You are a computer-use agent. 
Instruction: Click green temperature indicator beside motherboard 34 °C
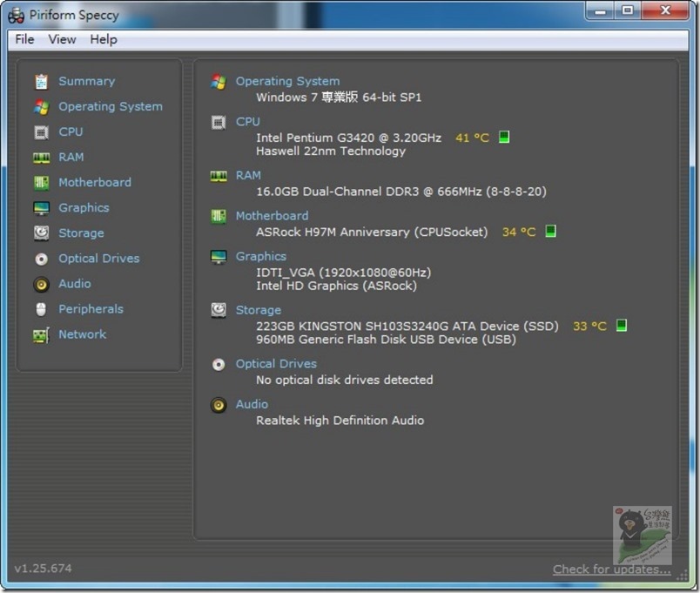click(550, 231)
